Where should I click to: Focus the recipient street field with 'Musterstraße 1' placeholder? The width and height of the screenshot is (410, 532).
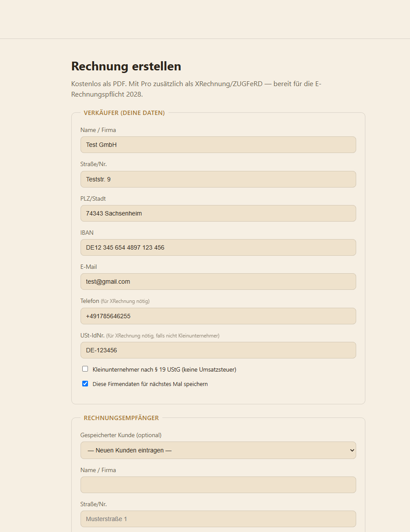click(x=218, y=519)
